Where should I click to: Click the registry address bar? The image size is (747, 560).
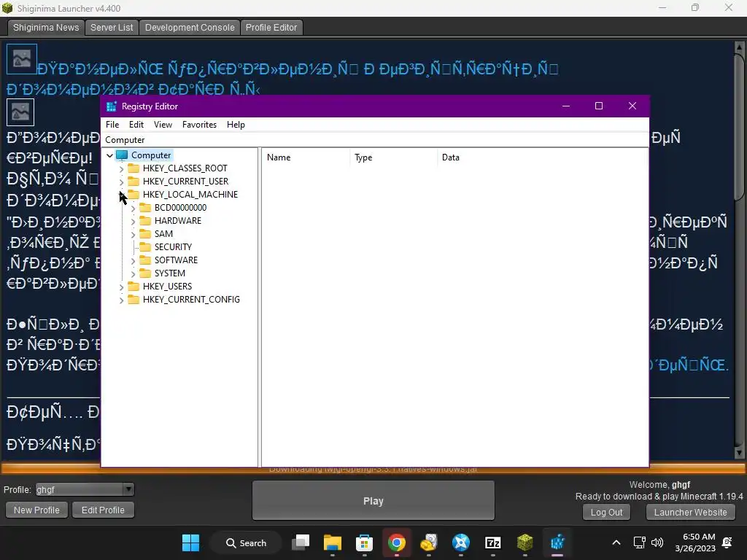coord(376,140)
